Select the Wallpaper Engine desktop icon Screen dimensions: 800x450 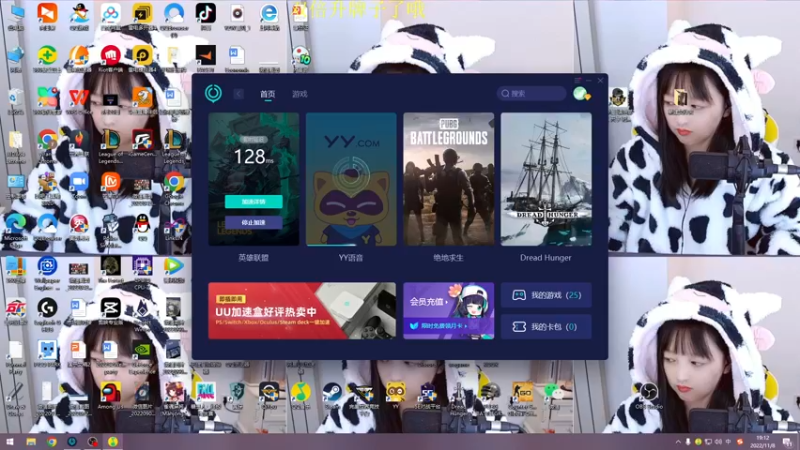tap(47, 266)
